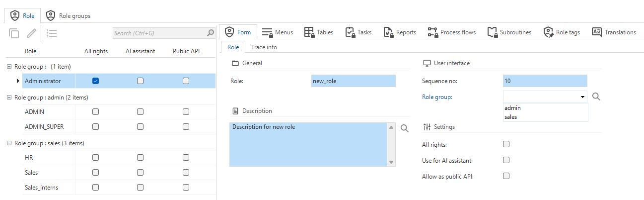
Task: Choose admin from Role group dropdown list
Action: [545, 108]
